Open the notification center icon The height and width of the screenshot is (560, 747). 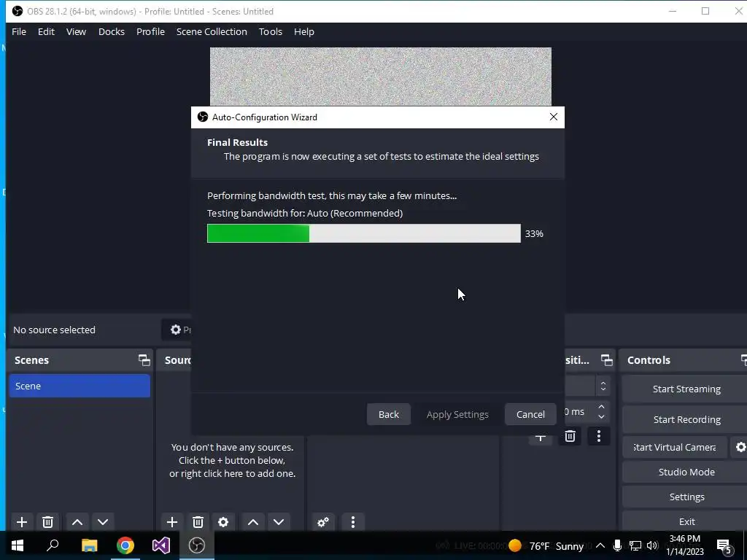[724, 546]
